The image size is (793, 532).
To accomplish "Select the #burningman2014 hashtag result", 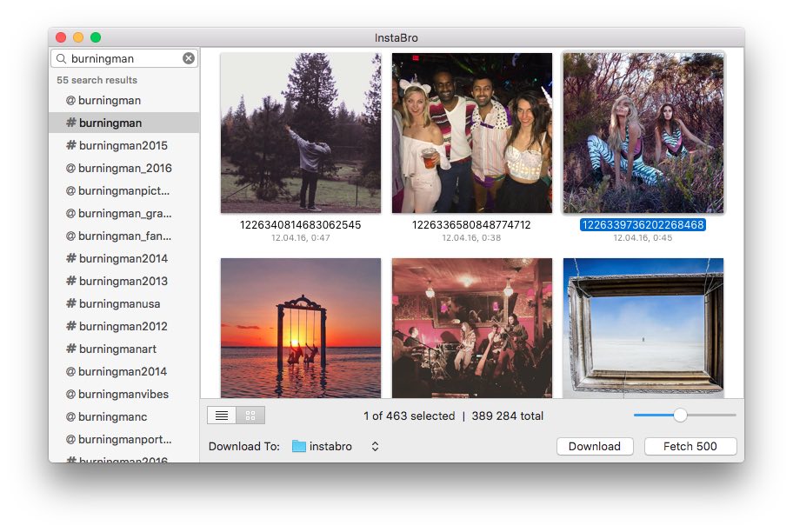I will tap(124, 258).
